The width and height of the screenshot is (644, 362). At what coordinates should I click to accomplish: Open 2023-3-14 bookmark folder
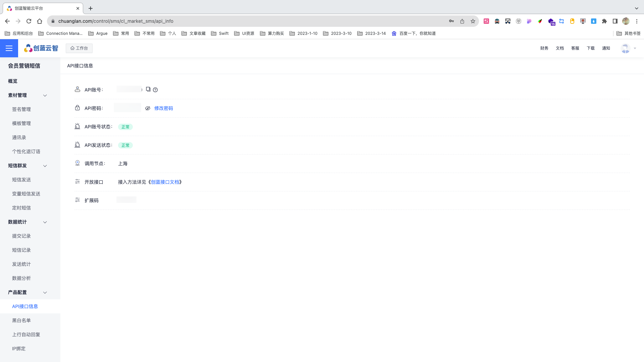pos(372,34)
